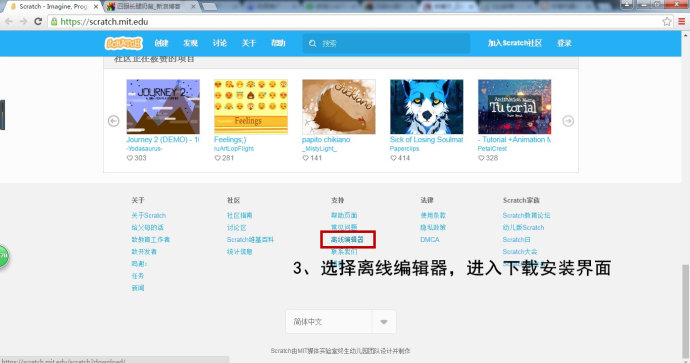Click the 任务 footer link
The image size is (690, 363).
coord(138,276)
